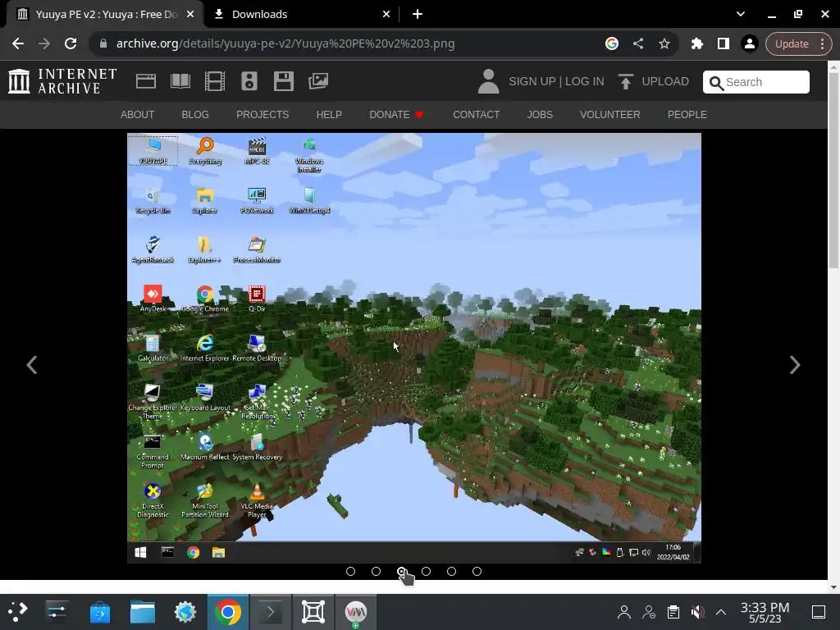Click the 3:33 PM taskbar clock
Screen dimensions: 840x630
(765, 612)
